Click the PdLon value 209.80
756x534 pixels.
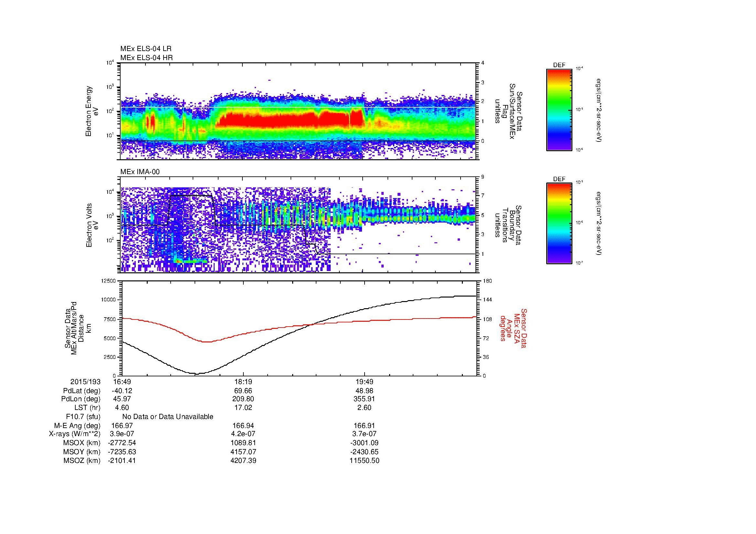point(243,399)
